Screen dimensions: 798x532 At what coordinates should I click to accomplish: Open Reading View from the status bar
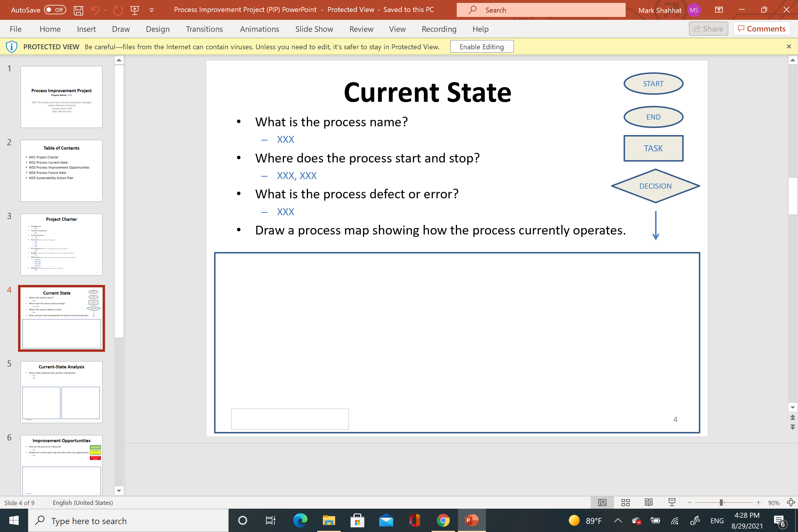pos(649,503)
